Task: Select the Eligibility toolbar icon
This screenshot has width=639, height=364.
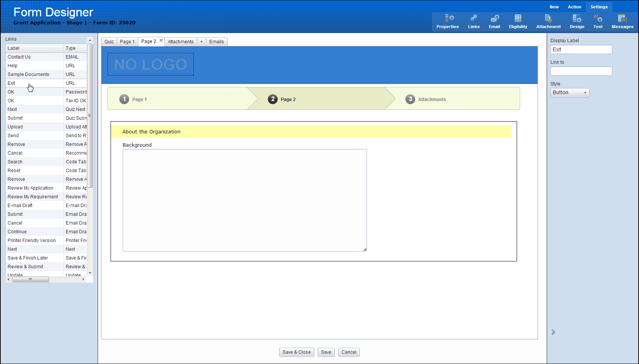Action: [518, 18]
